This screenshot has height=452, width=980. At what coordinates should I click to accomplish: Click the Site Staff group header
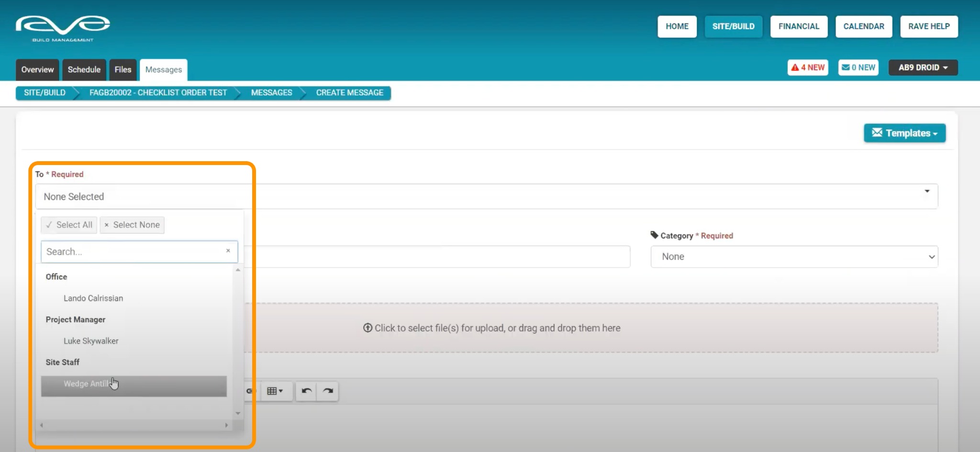click(63, 362)
